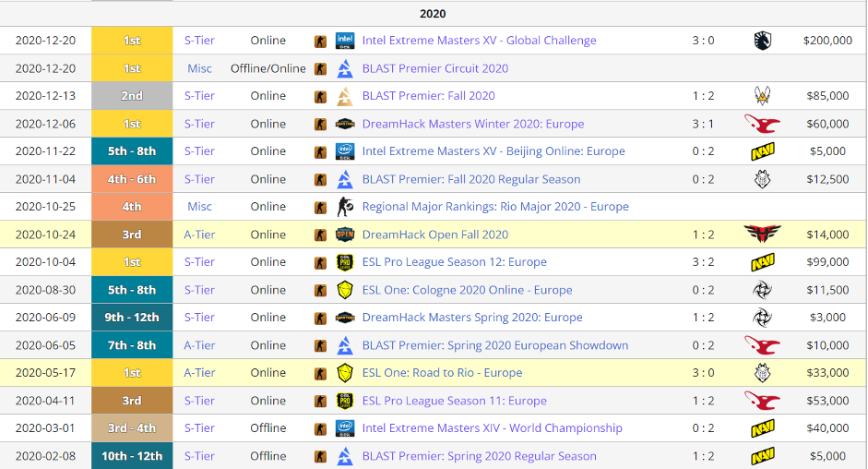
Task: Click Team Liquid logo in Global Challenge row
Action: point(762,41)
